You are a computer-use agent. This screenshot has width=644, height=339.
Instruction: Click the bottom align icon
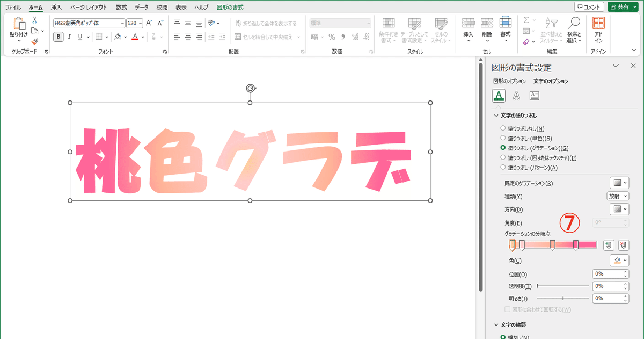(199, 23)
